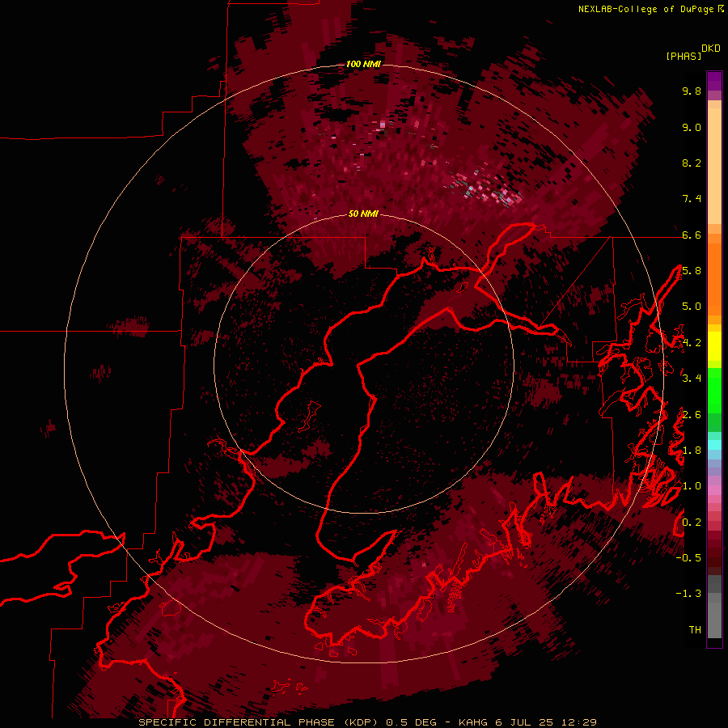Click the 50 NMI range ring label
The image size is (728, 728).
[x=363, y=214]
